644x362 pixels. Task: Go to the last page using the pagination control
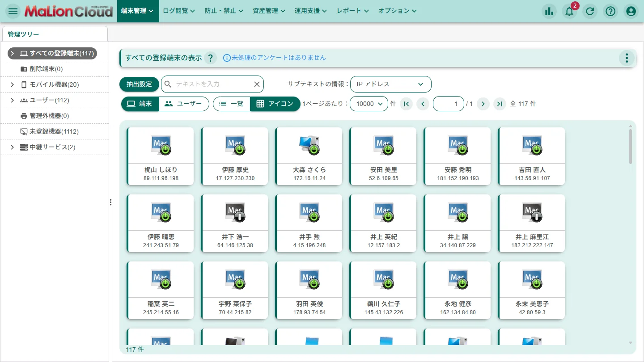(x=500, y=104)
